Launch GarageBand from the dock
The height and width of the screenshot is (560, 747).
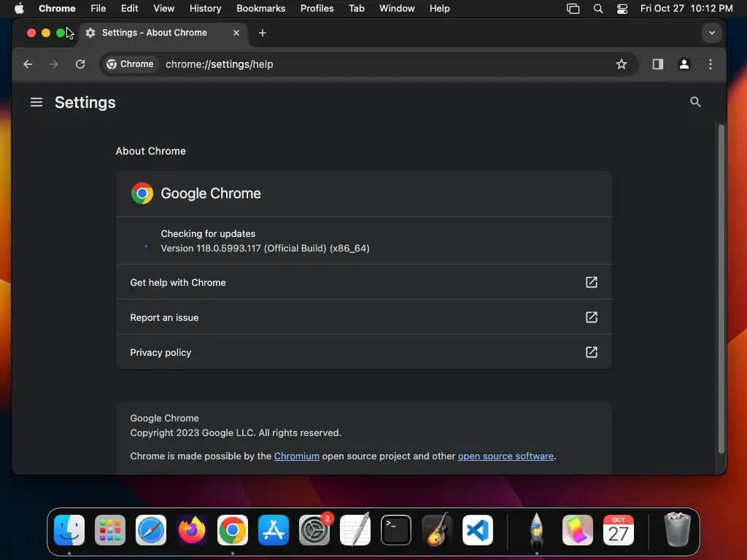[437, 529]
